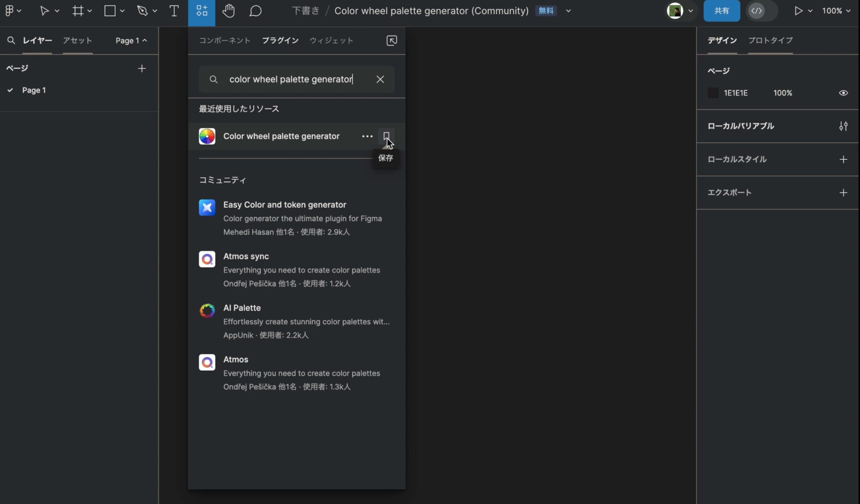
Task: Click Easy Color plugin icon
Action: [207, 207]
